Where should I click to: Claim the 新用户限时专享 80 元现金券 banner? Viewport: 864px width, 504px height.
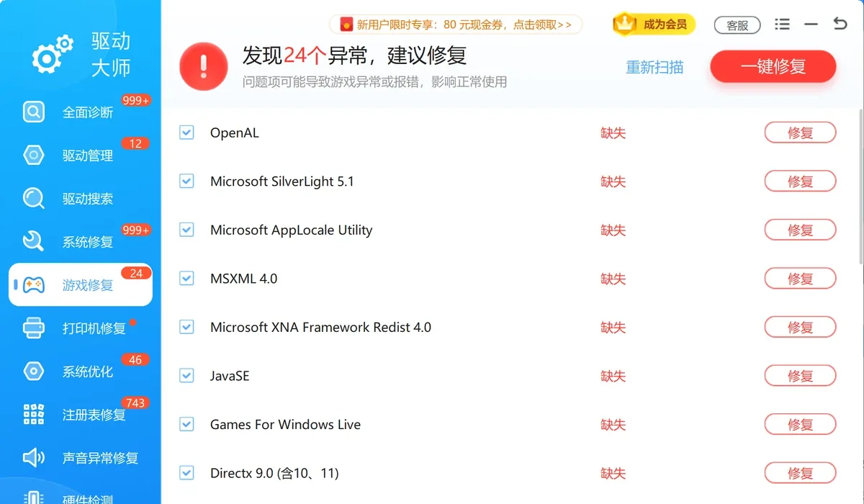(x=456, y=25)
